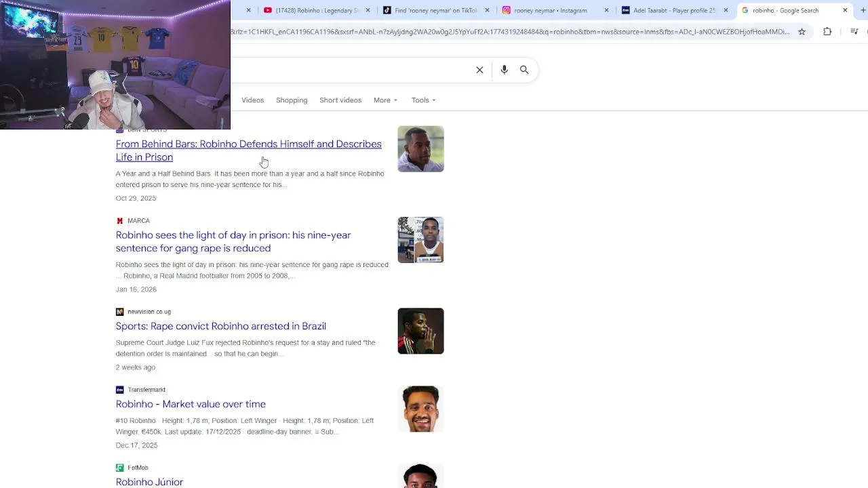Close the TikTok rooney neymar tab
The image size is (868, 488).
(488, 10)
